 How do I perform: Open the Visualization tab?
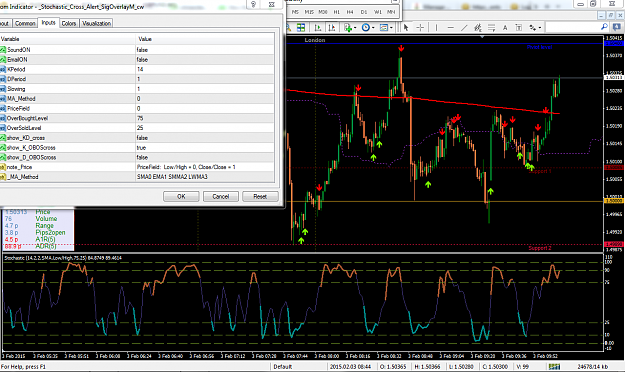click(96, 24)
